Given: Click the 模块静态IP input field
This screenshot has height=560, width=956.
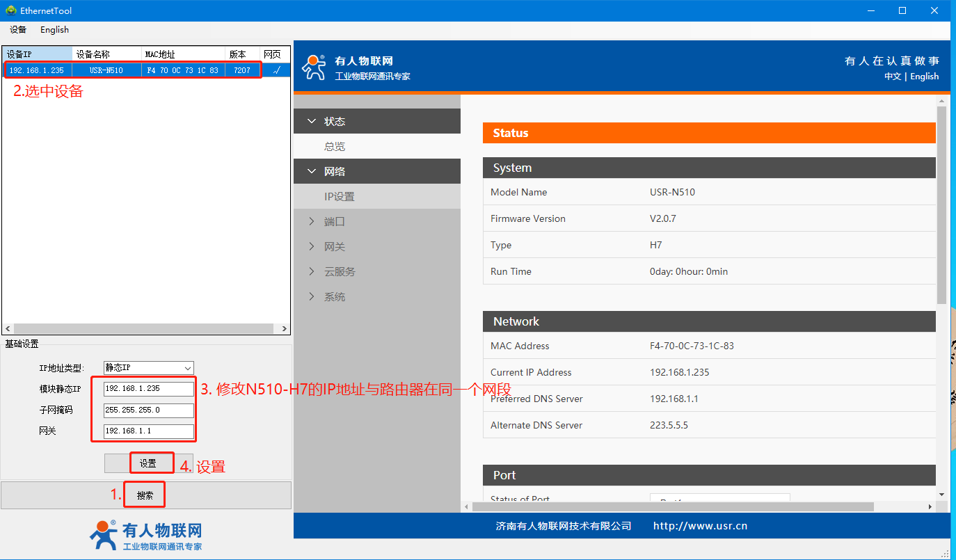Looking at the screenshot, I should [148, 389].
